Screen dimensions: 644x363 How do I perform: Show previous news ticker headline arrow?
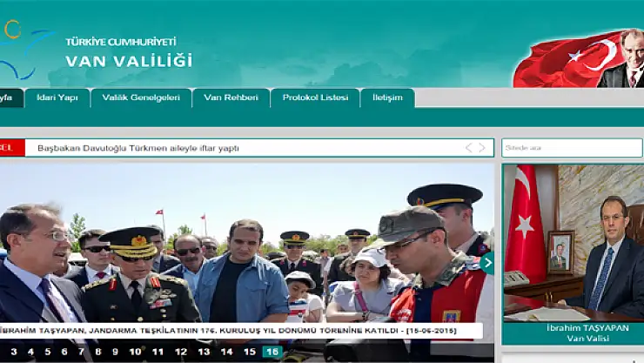point(468,148)
